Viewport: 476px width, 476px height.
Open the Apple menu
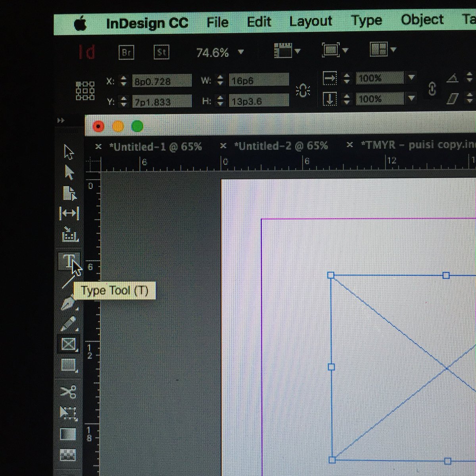pyautogui.click(x=81, y=23)
